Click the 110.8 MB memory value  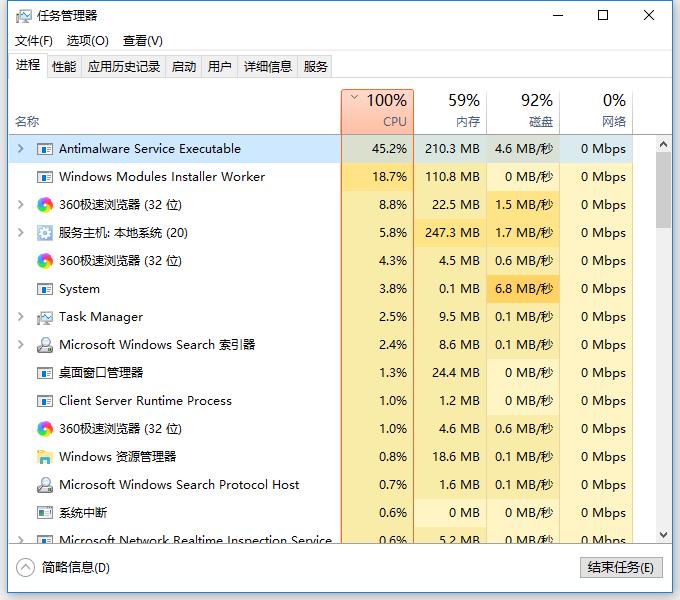(x=452, y=177)
